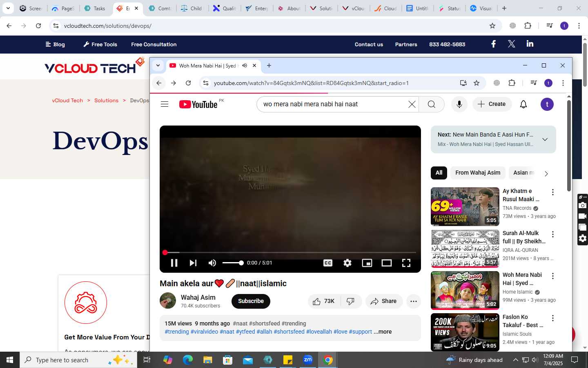
Task: Click Free Consultation on the vCloud page
Action: click(x=154, y=45)
